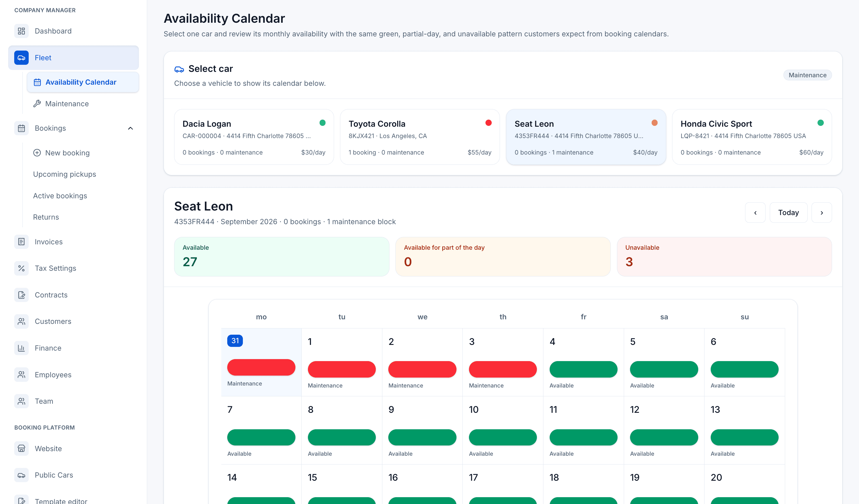Click the green status dot on Honda Civic Sport
This screenshot has width=859, height=504.
pos(820,123)
